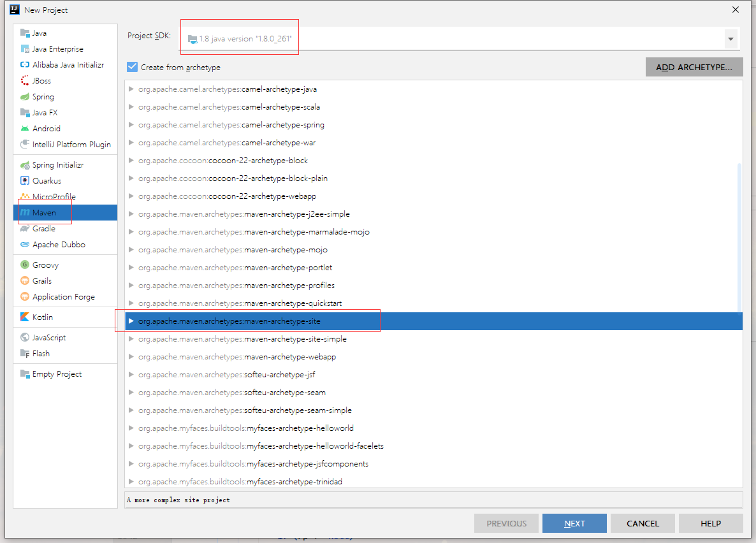Screen dimensions: 756x543
Task: Select maven-archetype-marmalade-mojo row text
Action: (x=254, y=231)
